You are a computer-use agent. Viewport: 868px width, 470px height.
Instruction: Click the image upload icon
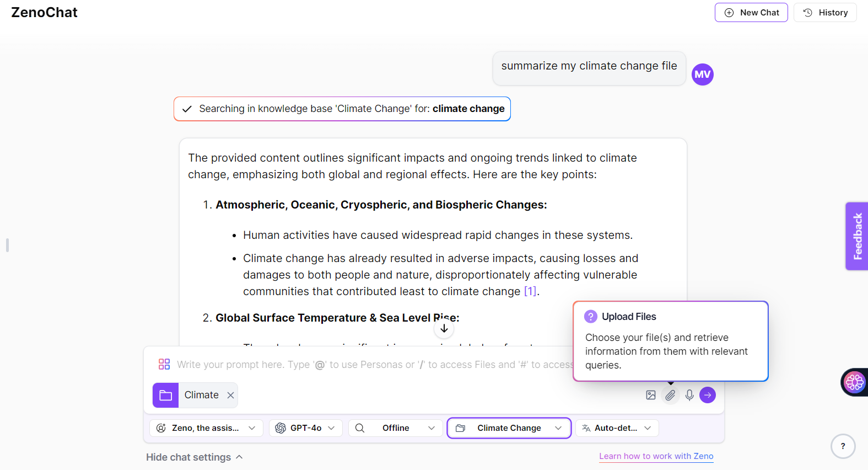point(651,395)
